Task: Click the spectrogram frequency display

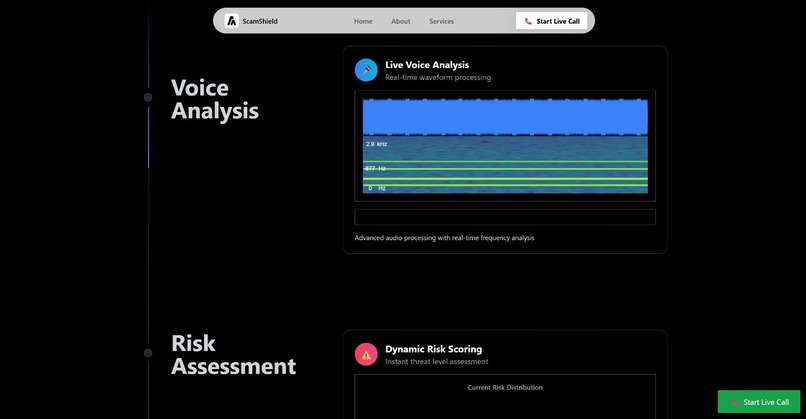Action: 505,165
